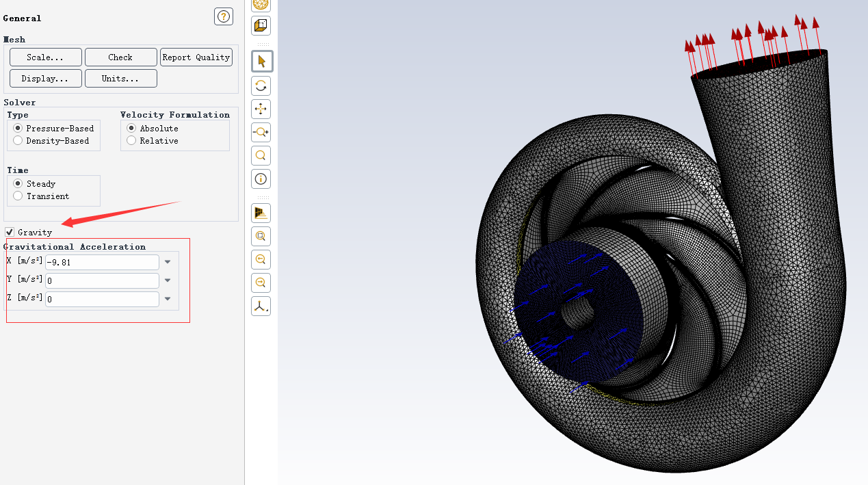The width and height of the screenshot is (868, 485).
Task: Open dropdown beside X gravitational acceleration
Action: coord(168,262)
